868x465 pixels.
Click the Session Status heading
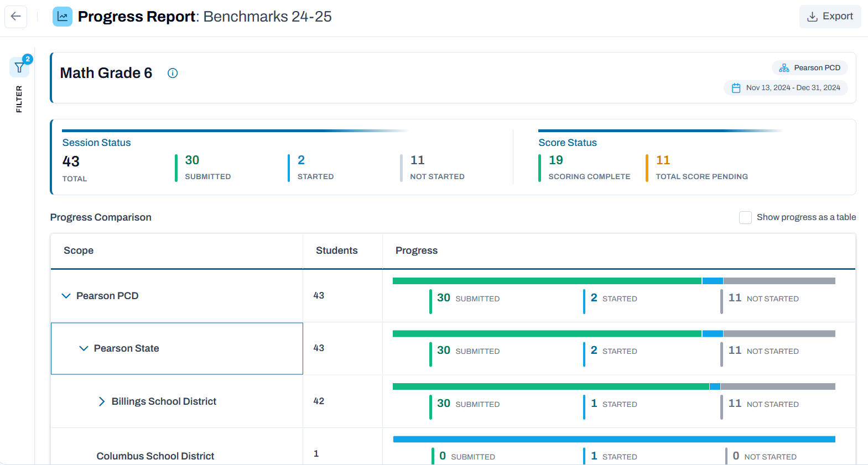tap(97, 143)
